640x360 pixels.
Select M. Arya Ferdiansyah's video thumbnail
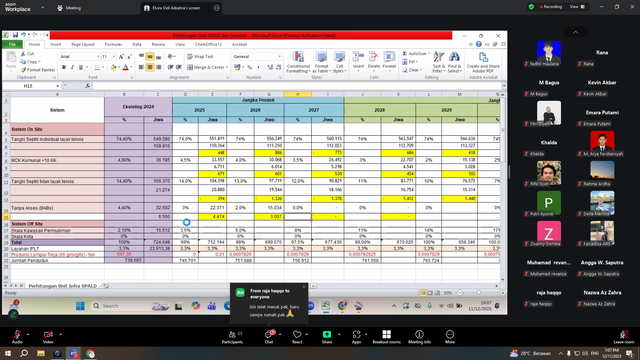point(602,142)
